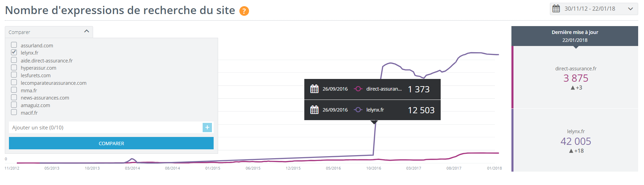The width and height of the screenshot is (644, 185).
Task: Tick the macif.fr checkbox
Action: pyautogui.click(x=14, y=112)
